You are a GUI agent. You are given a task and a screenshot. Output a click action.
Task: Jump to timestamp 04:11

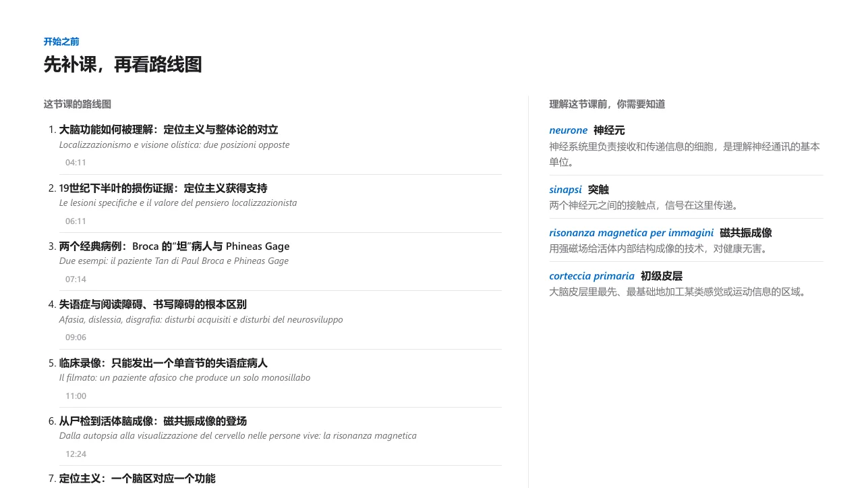point(76,163)
